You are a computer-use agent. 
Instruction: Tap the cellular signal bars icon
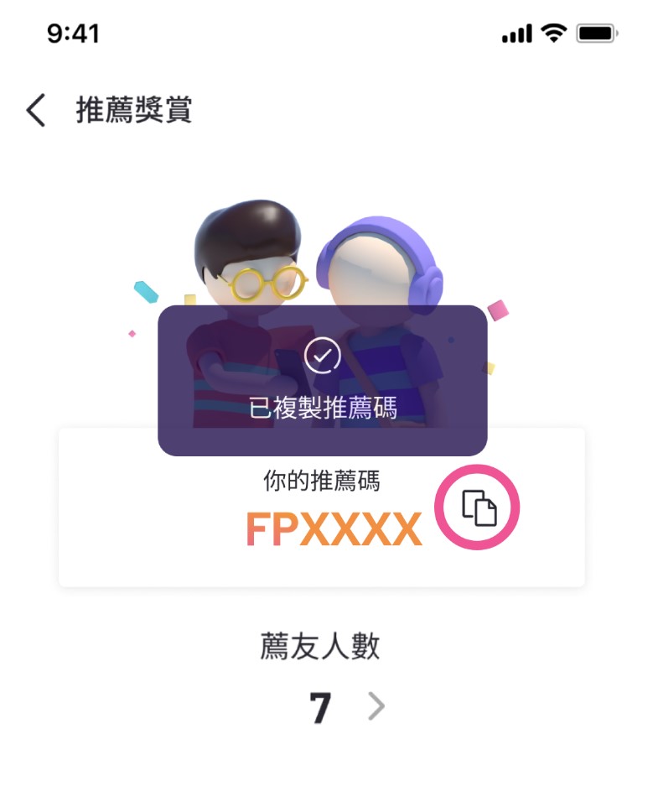click(x=517, y=34)
